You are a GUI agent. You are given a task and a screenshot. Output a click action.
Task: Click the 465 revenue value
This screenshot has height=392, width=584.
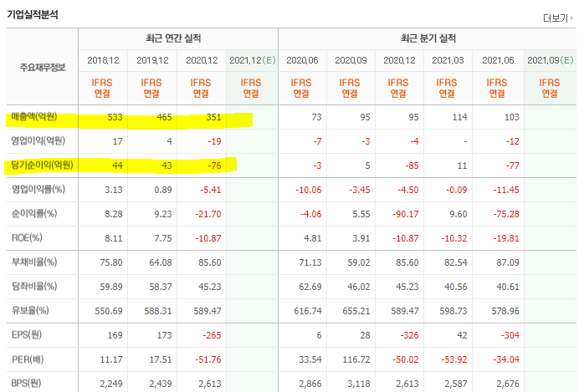[x=164, y=117]
